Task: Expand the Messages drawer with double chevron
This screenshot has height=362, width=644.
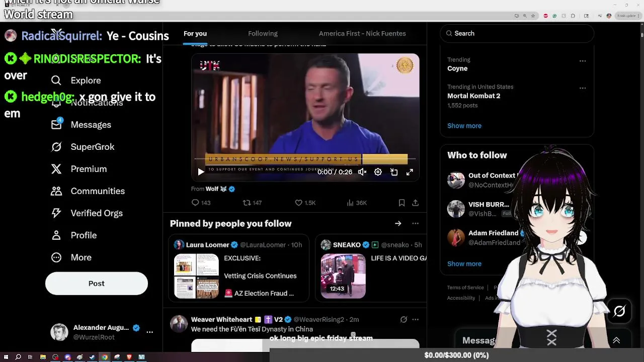Action: pyautogui.click(x=616, y=340)
